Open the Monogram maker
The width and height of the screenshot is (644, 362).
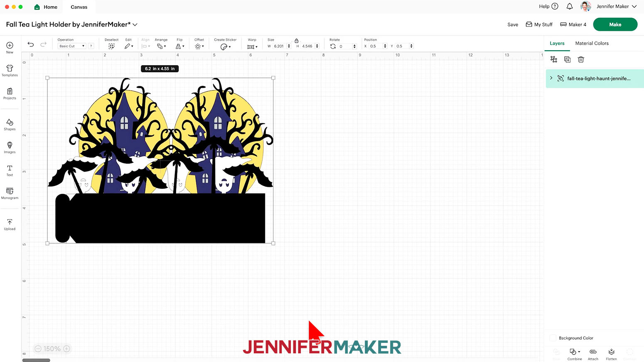click(x=10, y=193)
